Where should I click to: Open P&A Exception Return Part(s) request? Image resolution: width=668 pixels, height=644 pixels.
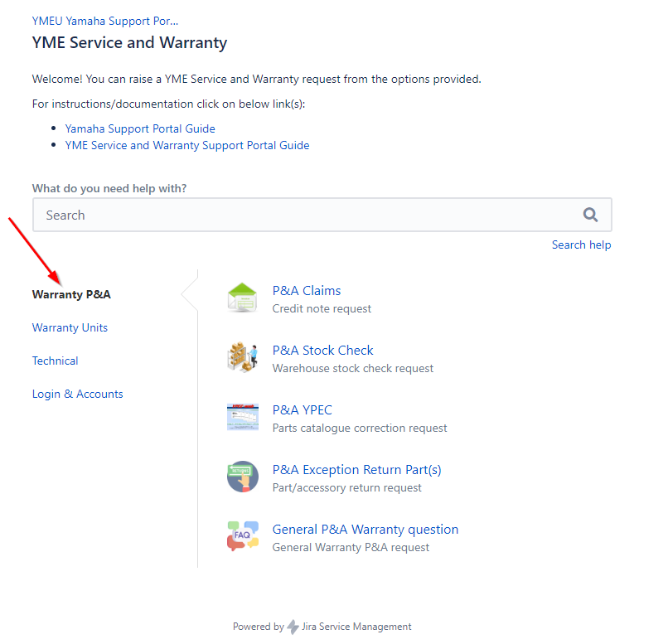pos(357,469)
